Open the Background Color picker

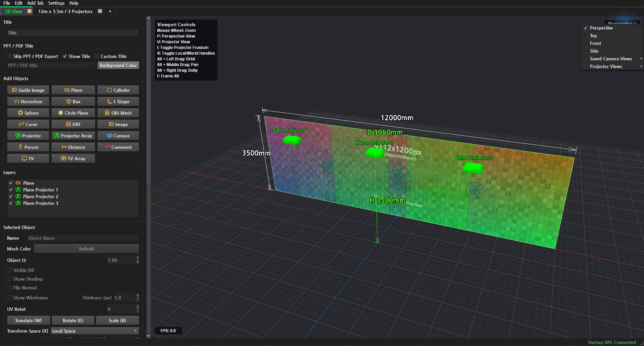point(118,65)
